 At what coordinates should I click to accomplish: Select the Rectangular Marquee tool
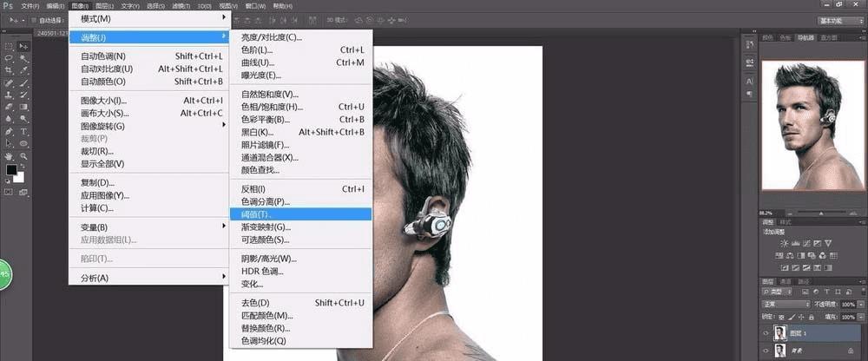[x=9, y=46]
